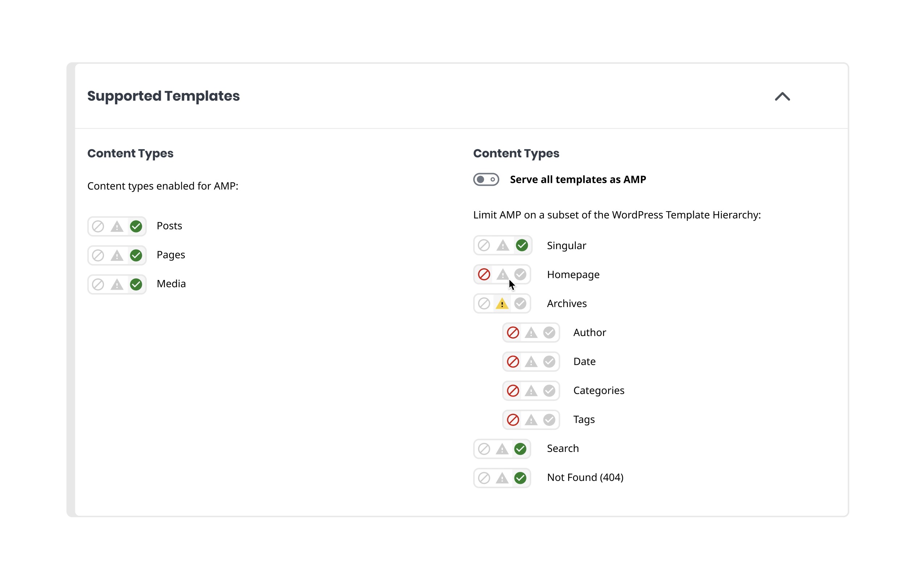Click the gray checkmark icon for Author
The width and height of the screenshot is (924, 578).
coord(549,332)
